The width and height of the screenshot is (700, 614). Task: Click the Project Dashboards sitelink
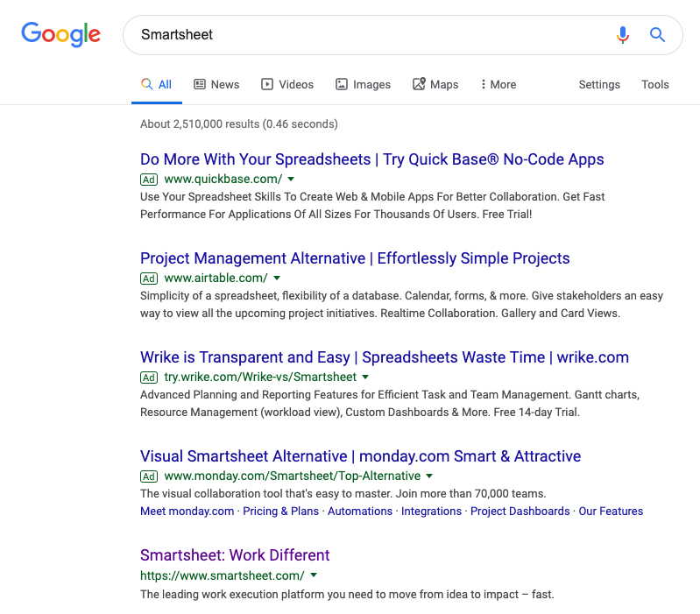click(x=520, y=512)
